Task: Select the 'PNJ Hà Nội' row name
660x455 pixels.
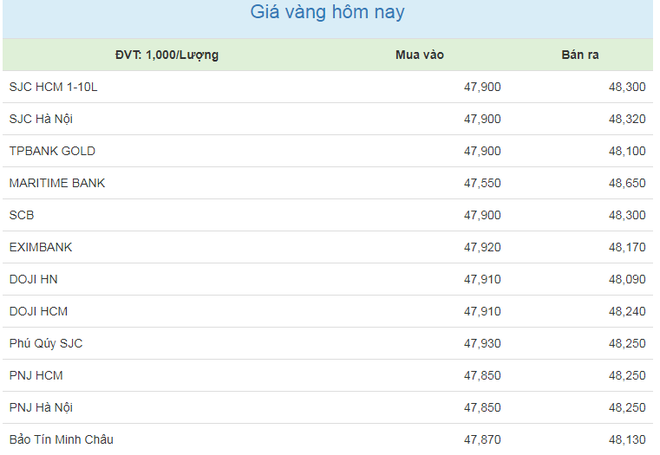Action: click(x=41, y=407)
